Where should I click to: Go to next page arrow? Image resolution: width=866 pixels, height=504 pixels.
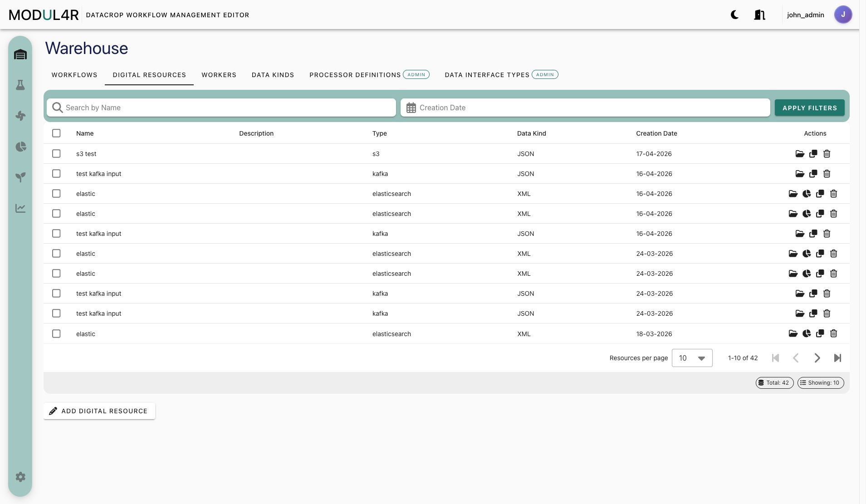(x=817, y=358)
